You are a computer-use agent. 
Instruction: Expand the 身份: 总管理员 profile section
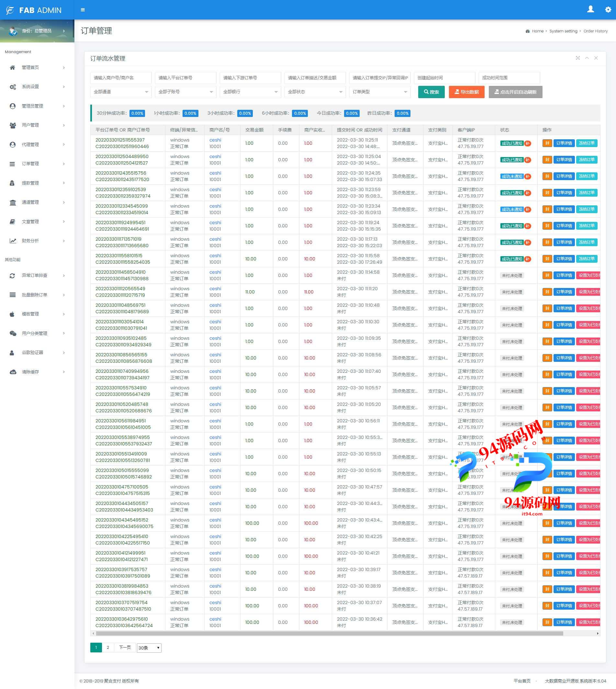click(x=37, y=31)
